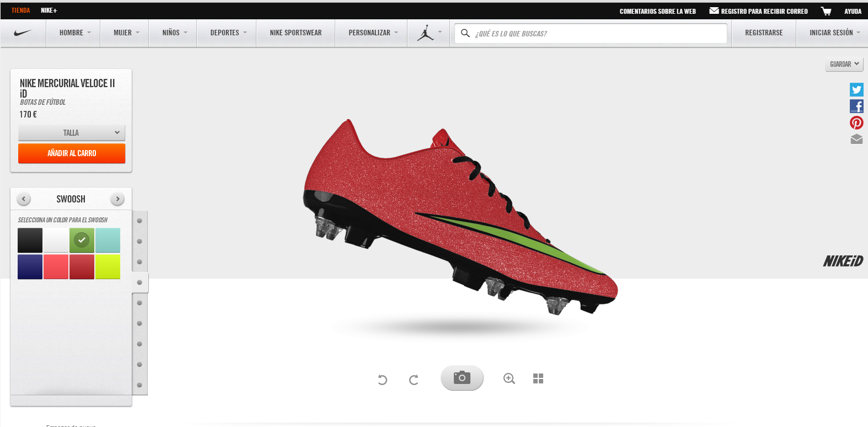This screenshot has height=427, width=868.
Task: Send the shoe design by email icon
Action: 856,139
